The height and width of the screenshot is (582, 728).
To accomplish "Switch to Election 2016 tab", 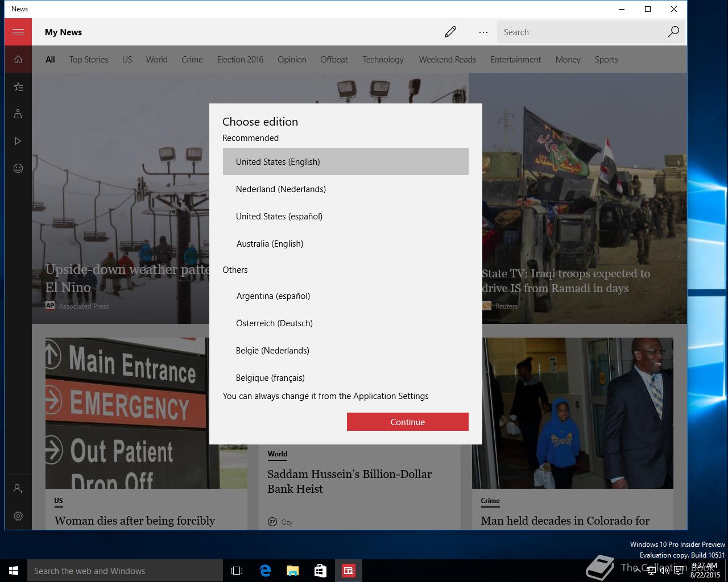I will pos(240,59).
